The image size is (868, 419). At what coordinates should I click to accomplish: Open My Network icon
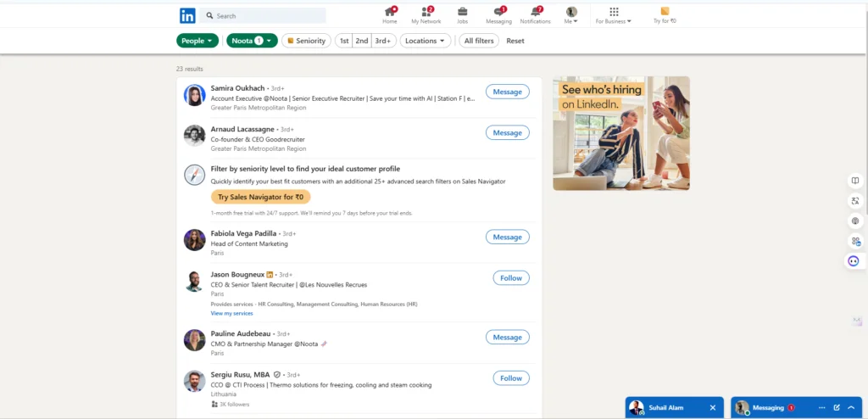point(426,12)
